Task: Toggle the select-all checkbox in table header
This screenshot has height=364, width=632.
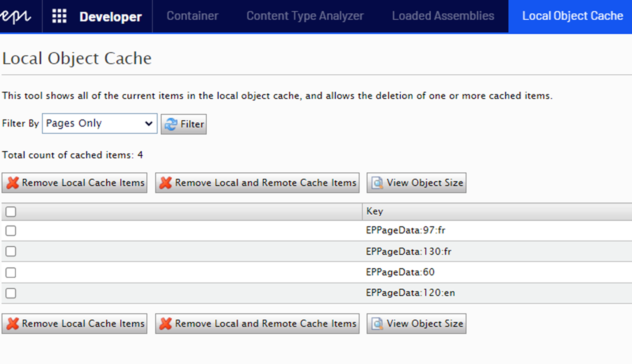Action: point(11,212)
